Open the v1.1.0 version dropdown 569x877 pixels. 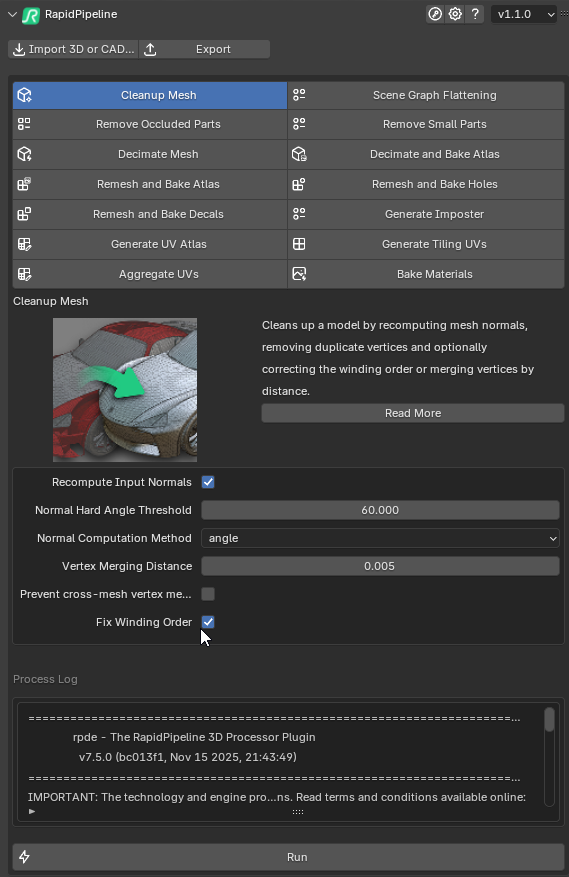point(524,14)
